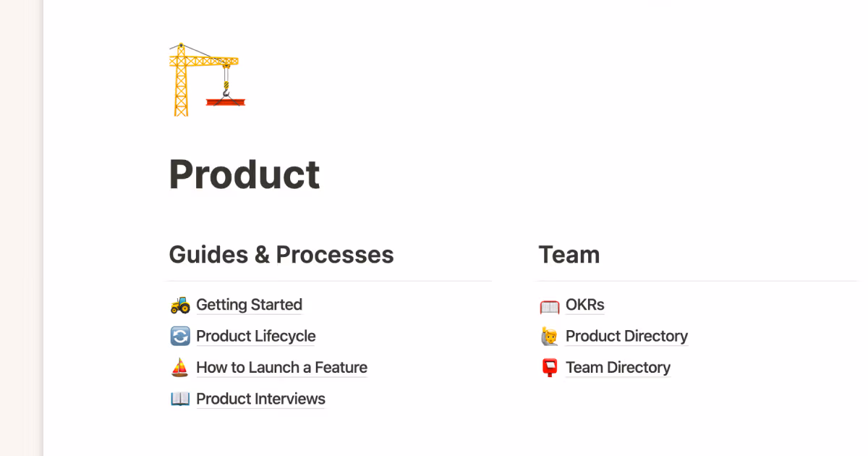Image resolution: width=868 pixels, height=456 pixels.
Task: Click the tractor icon beside Getting Started
Action: (180, 305)
